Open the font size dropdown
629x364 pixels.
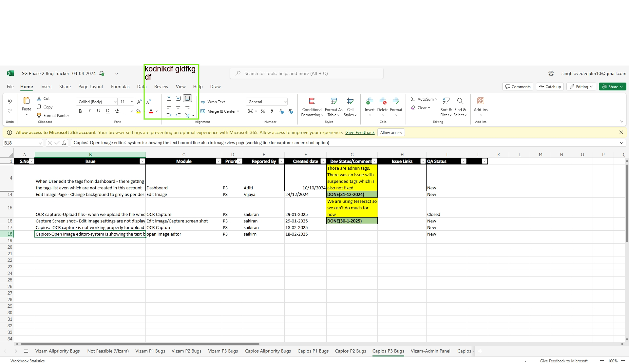pos(132,102)
